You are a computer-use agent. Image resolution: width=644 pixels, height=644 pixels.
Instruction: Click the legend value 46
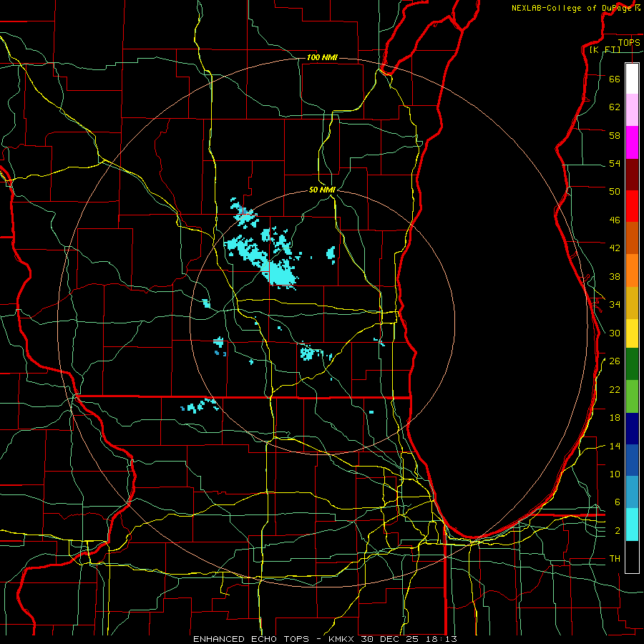615,220
